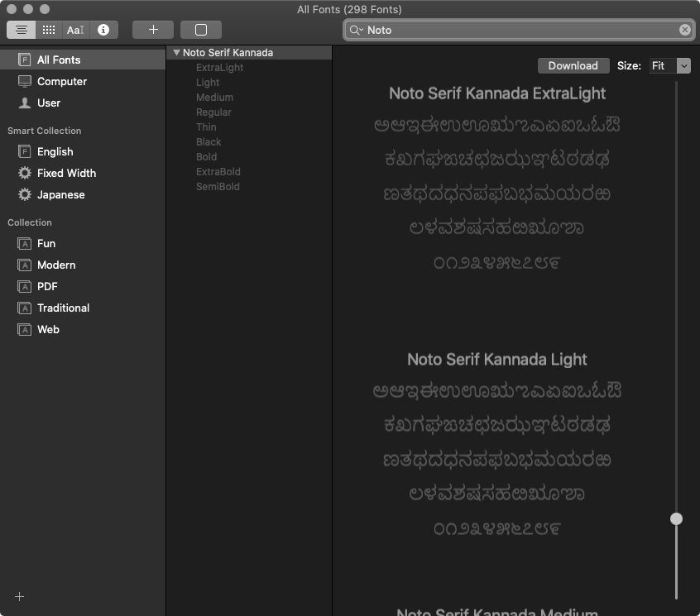Image resolution: width=700 pixels, height=616 pixels.
Task: Click the Noto Serif Kannada ExtraLight heading
Action: 497,93
